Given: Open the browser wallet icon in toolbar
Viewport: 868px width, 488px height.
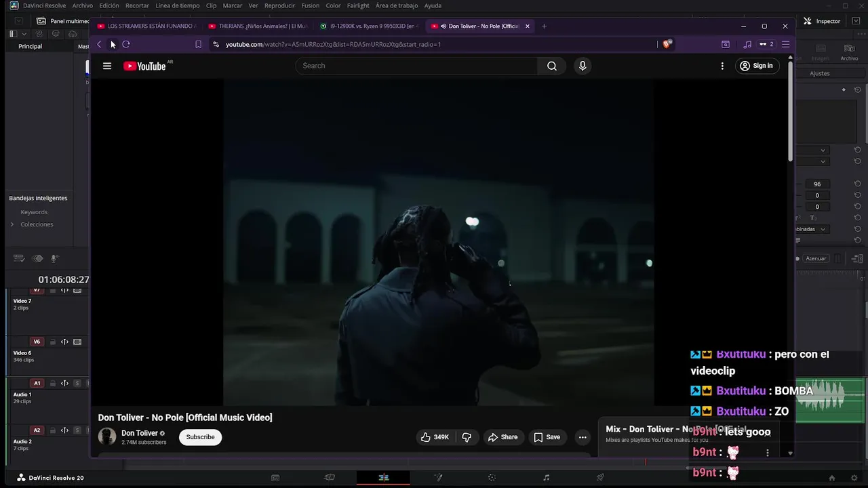Looking at the screenshot, I should point(726,44).
